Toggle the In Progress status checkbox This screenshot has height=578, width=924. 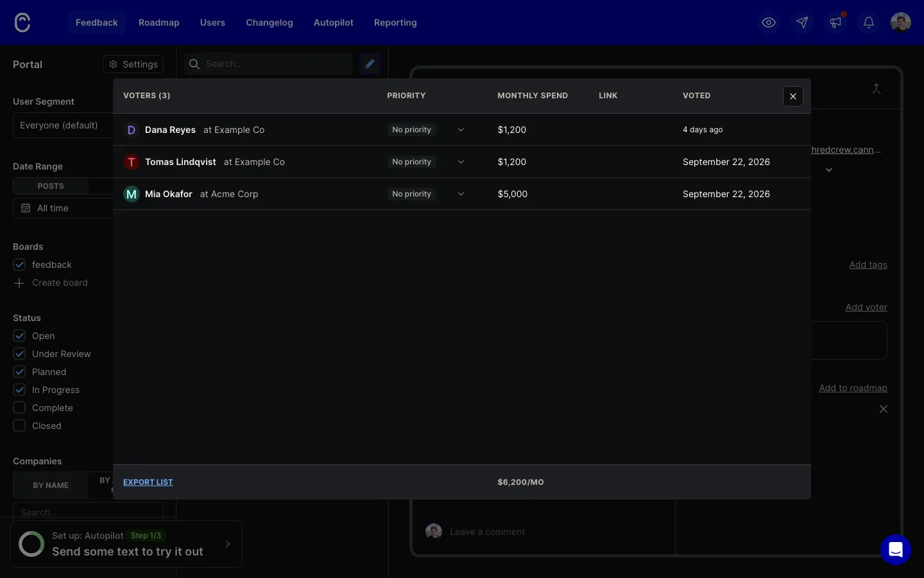(x=19, y=390)
